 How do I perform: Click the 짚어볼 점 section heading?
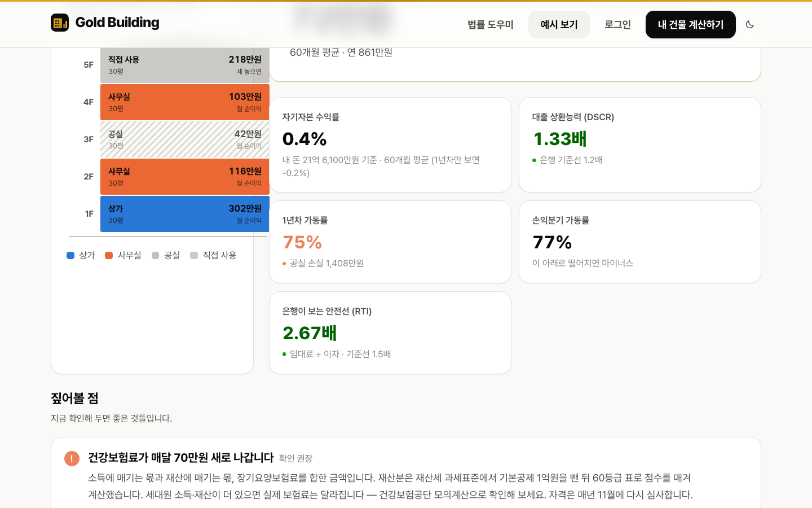pyautogui.click(x=74, y=398)
